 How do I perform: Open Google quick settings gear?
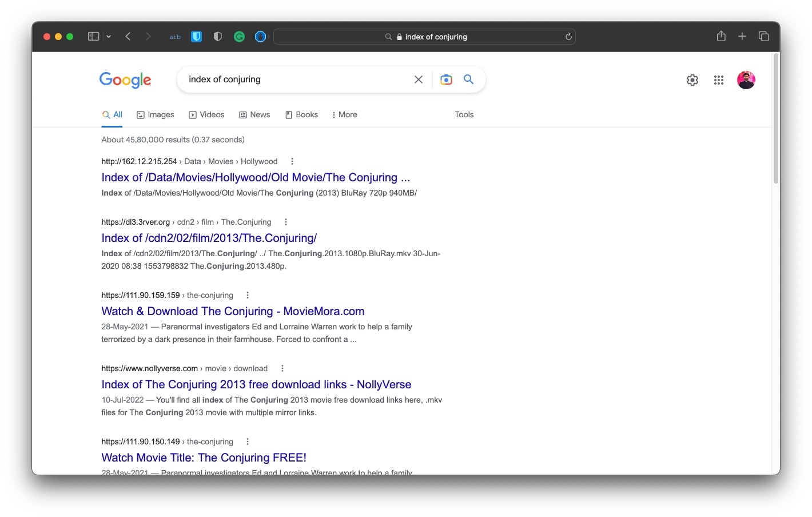pos(692,80)
